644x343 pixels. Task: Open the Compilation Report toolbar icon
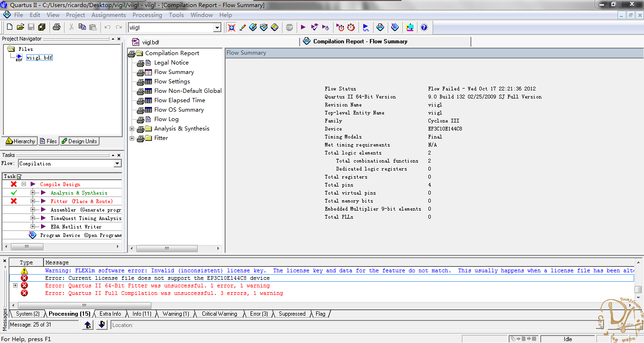point(380,27)
